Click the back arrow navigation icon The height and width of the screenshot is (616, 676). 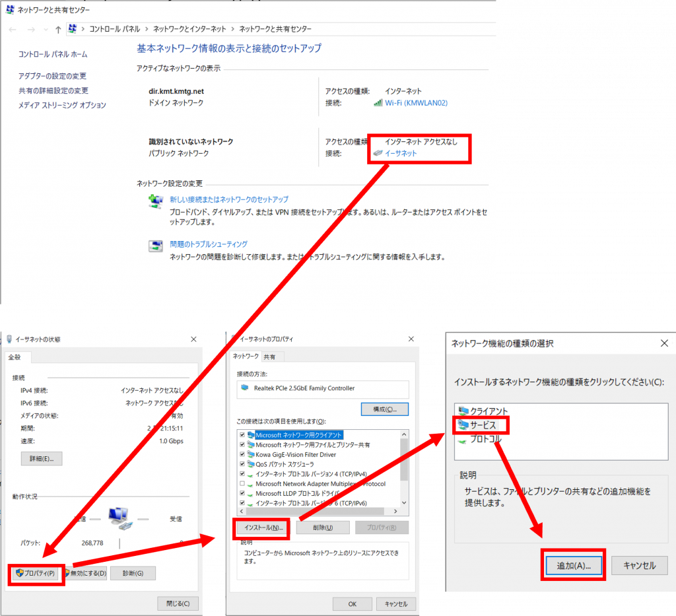(x=13, y=30)
